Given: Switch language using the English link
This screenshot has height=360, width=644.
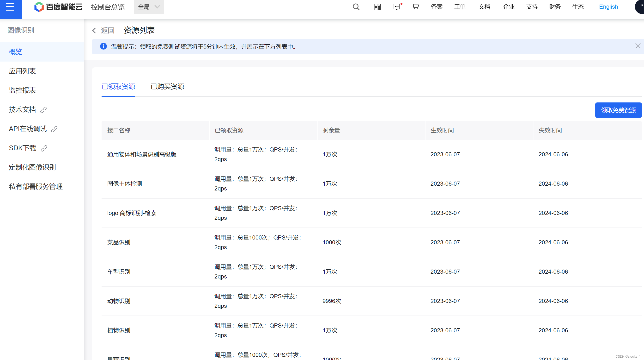Looking at the screenshot, I should tap(608, 7).
